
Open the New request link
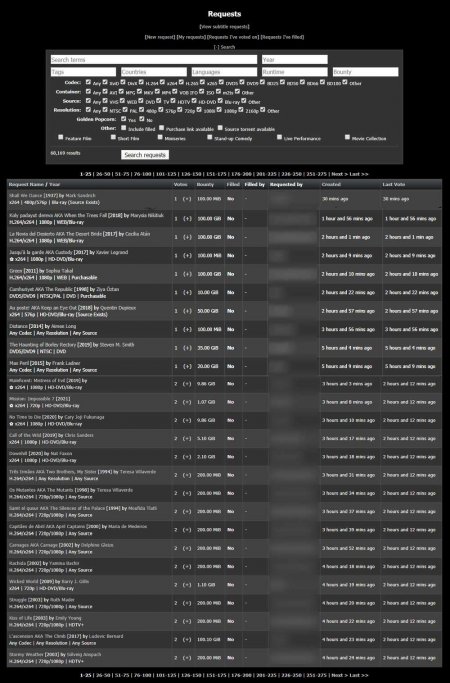pos(160,37)
